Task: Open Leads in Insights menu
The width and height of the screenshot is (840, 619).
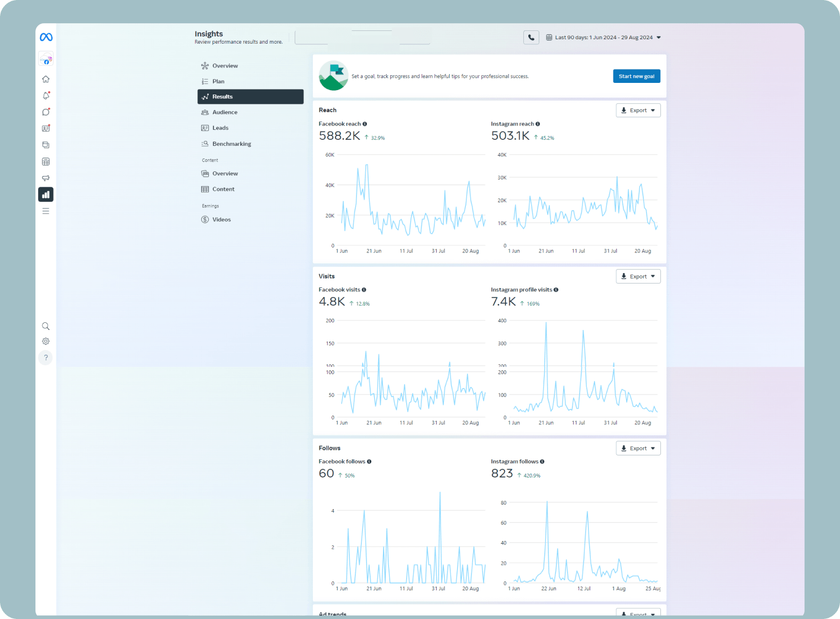Action: pyautogui.click(x=250, y=128)
